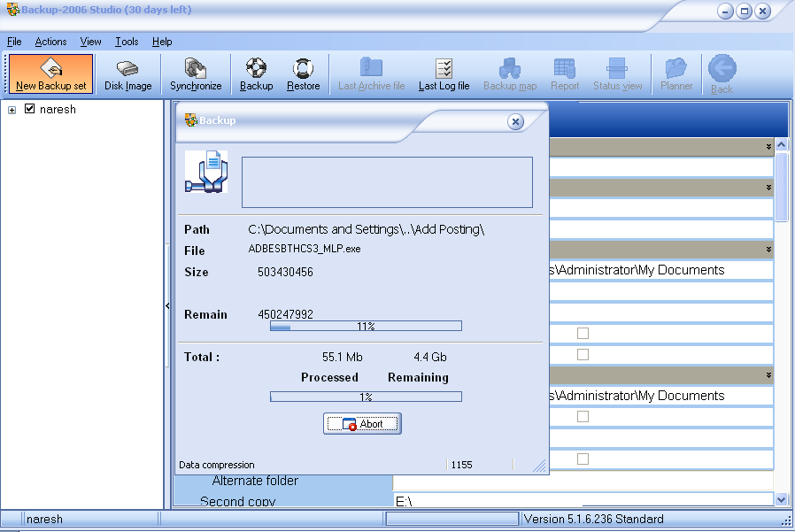
Task: View the Last Log file
Action: [444, 74]
